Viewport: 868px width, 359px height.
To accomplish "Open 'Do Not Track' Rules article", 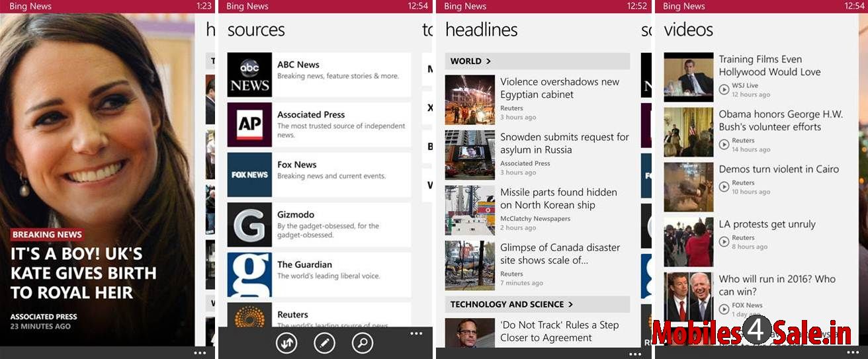I will (560, 331).
